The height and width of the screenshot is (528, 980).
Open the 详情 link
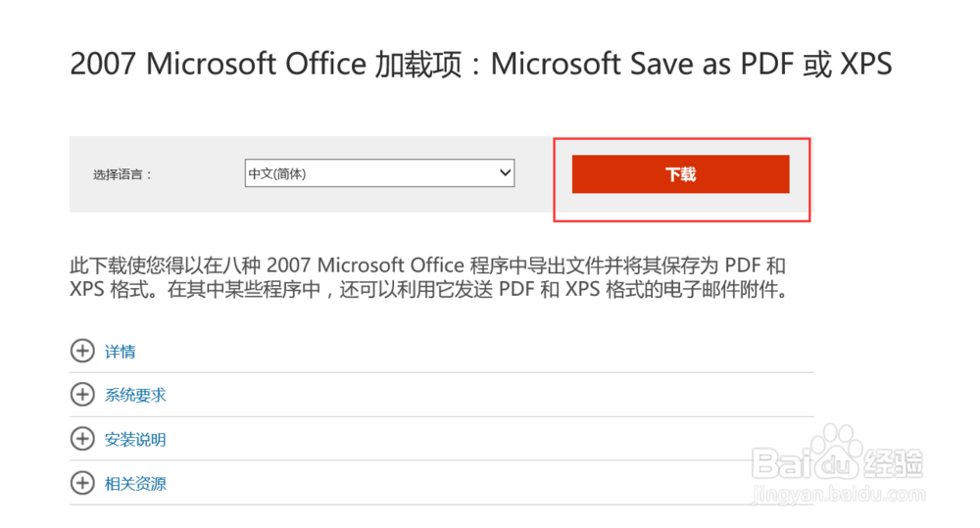pos(120,352)
